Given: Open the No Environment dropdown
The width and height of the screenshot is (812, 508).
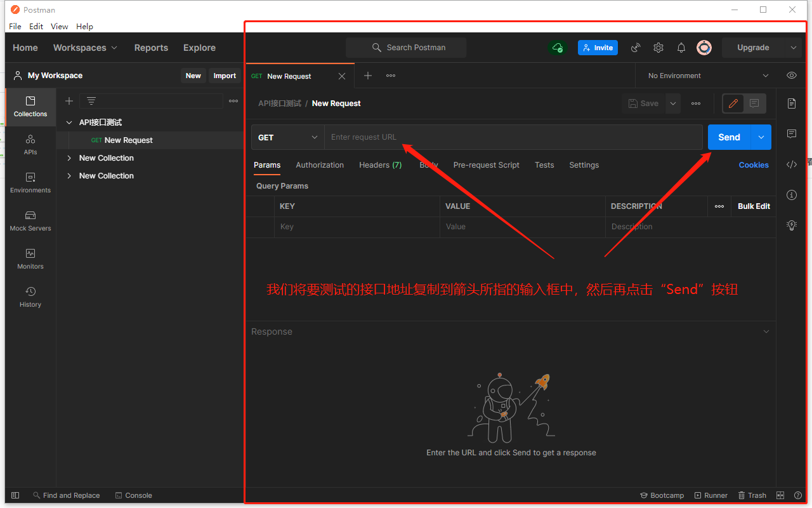Looking at the screenshot, I should tap(708, 76).
